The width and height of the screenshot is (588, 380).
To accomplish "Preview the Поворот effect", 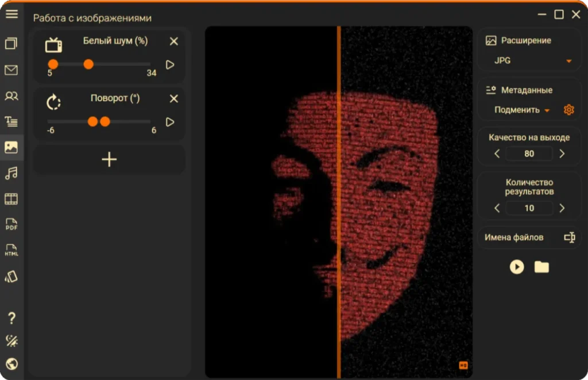I will click(x=170, y=122).
